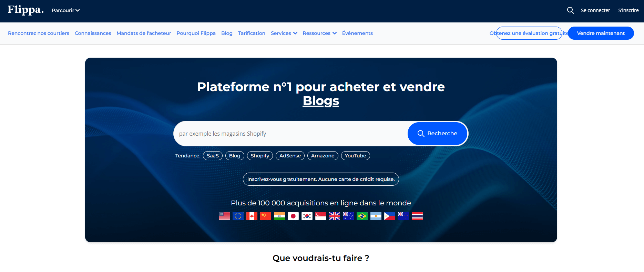The image size is (644, 272).
Task: Open Événements page
Action: [x=357, y=33]
